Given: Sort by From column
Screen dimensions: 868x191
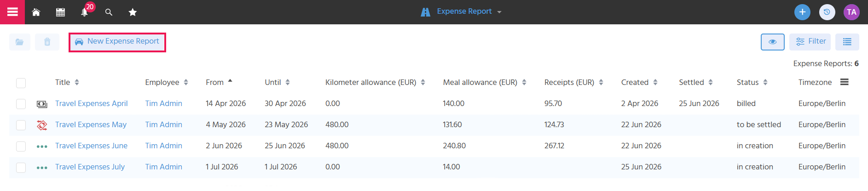Looking at the screenshot, I should [x=219, y=82].
